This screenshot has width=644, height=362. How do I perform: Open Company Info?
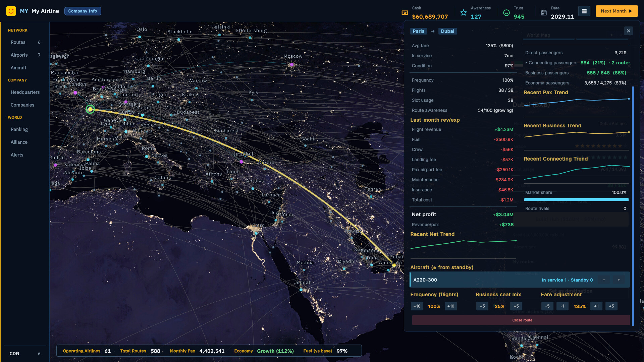click(x=83, y=11)
